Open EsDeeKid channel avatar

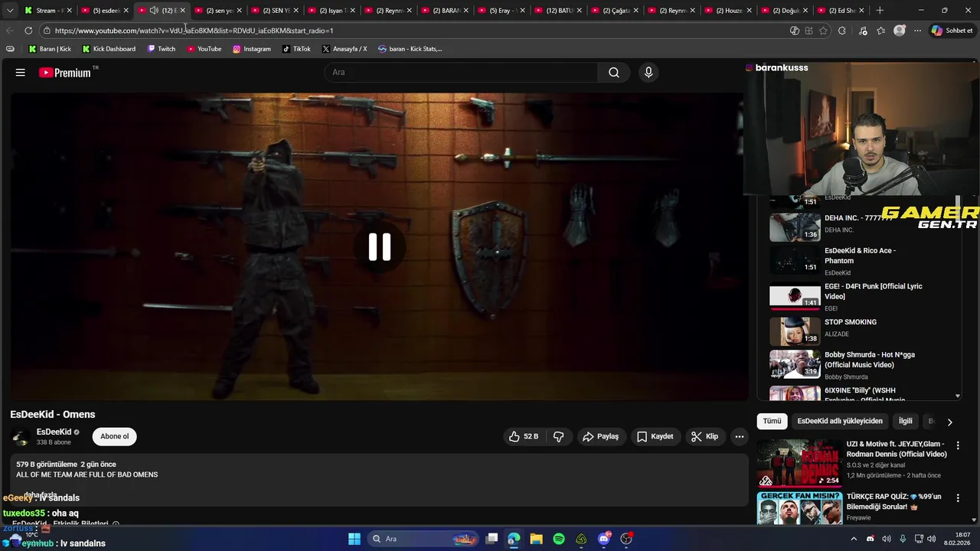(x=21, y=437)
